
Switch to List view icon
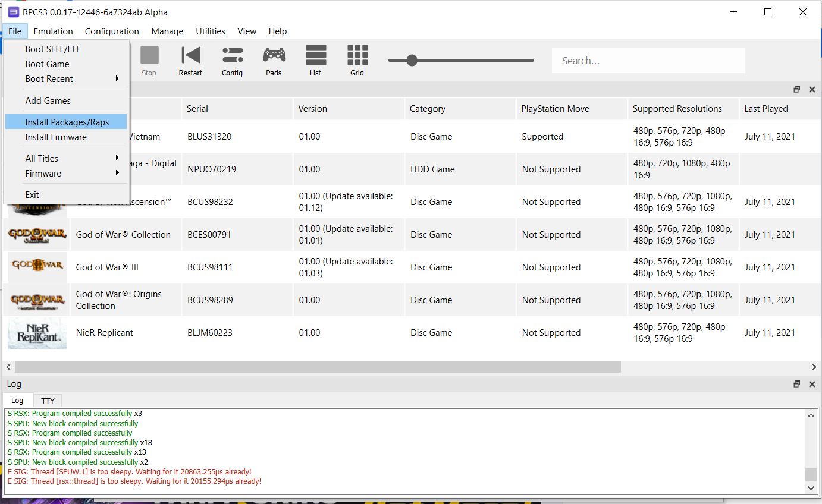click(315, 61)
